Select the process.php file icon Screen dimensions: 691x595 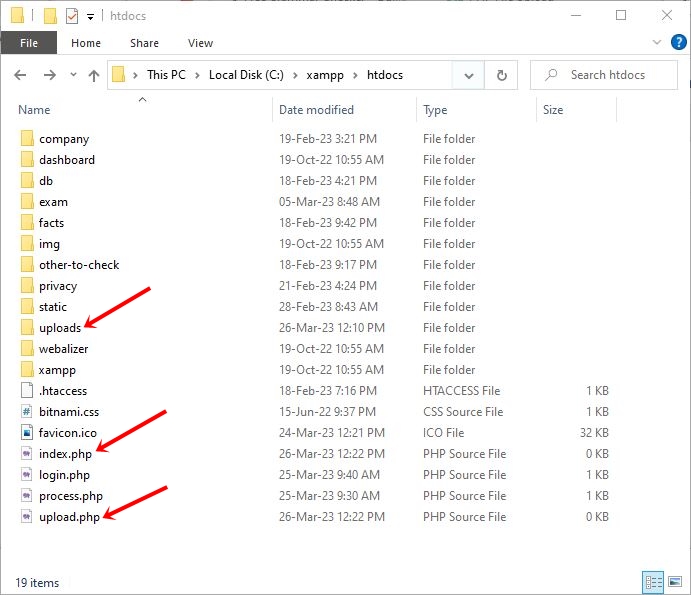tap(27, 496)
